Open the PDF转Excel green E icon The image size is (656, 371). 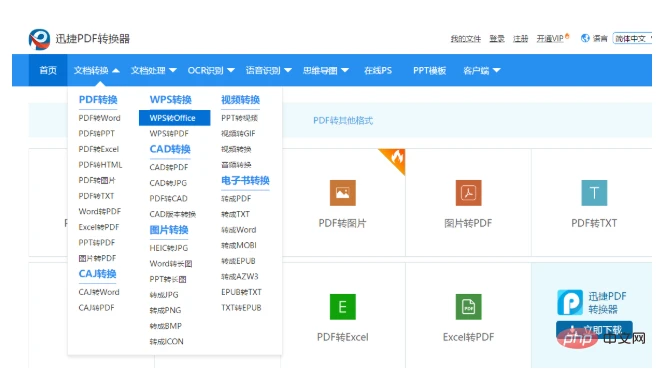(343, 307)
